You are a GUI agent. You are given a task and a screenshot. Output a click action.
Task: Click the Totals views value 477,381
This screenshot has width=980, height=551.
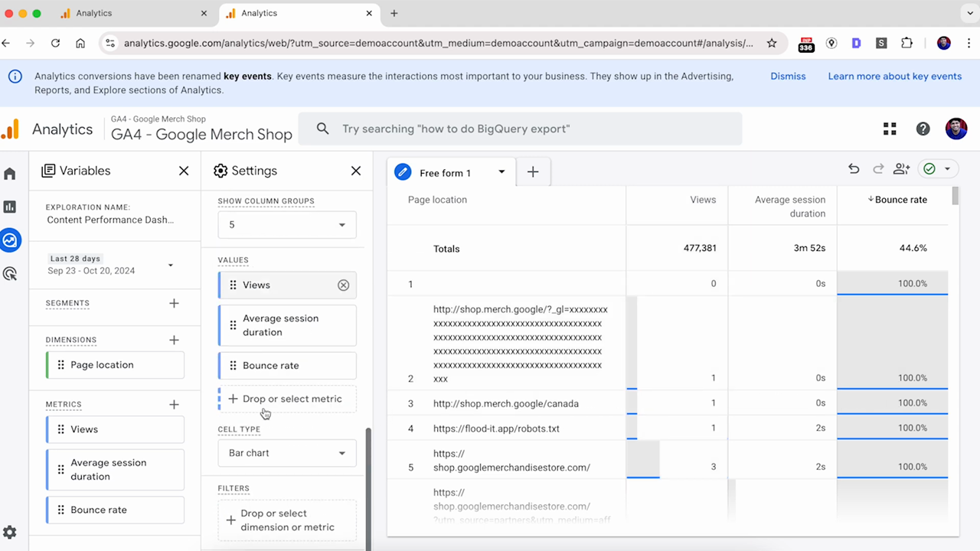[700, 249]
